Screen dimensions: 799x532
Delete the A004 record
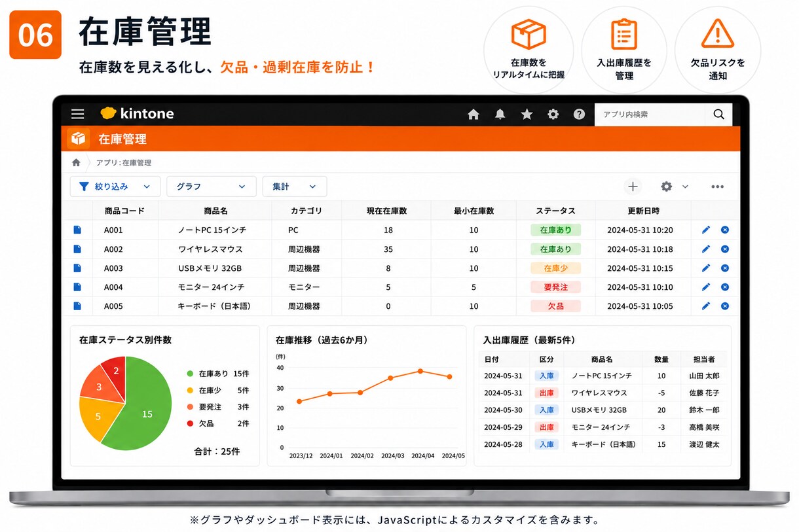pyautogui.click(x=725, y=287)
